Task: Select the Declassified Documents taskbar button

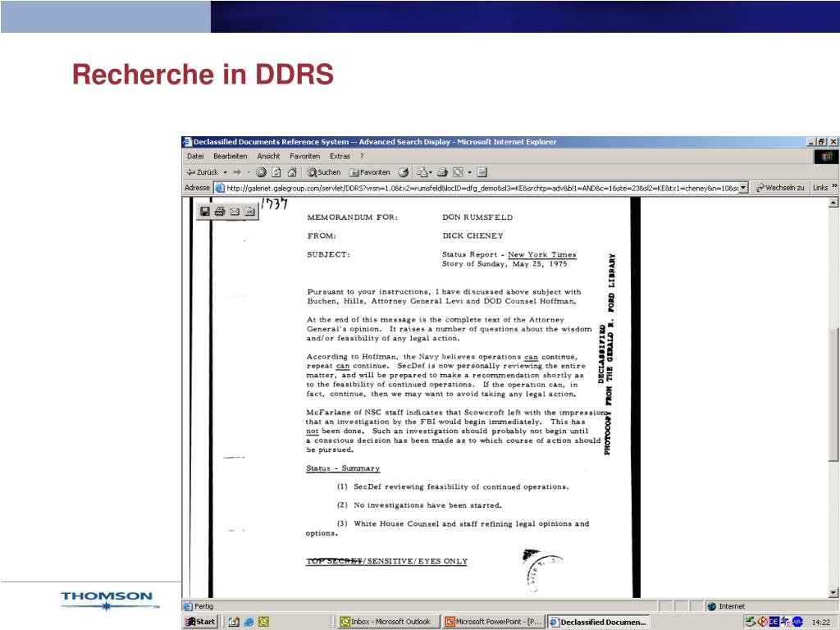Action: pos(598,622)
